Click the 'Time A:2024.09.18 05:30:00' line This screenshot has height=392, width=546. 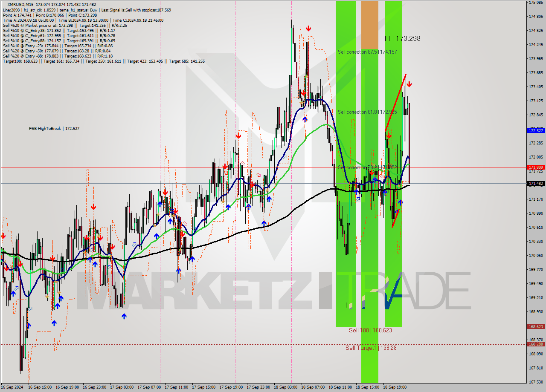(83, 20)
